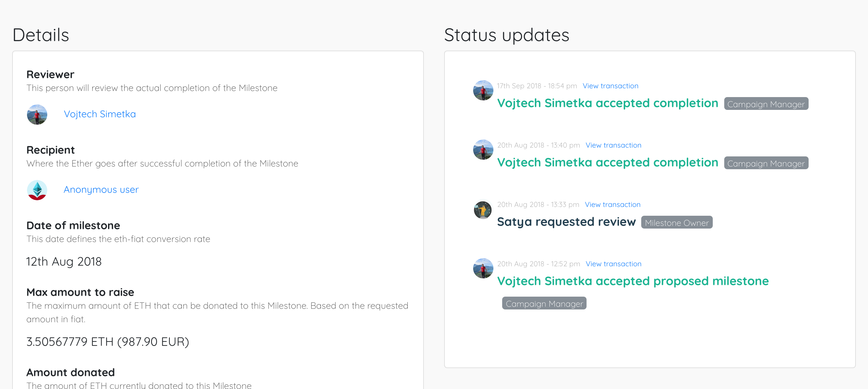
Task: Click the 'Amount donated' label
Action: click(x=71, y=372)
